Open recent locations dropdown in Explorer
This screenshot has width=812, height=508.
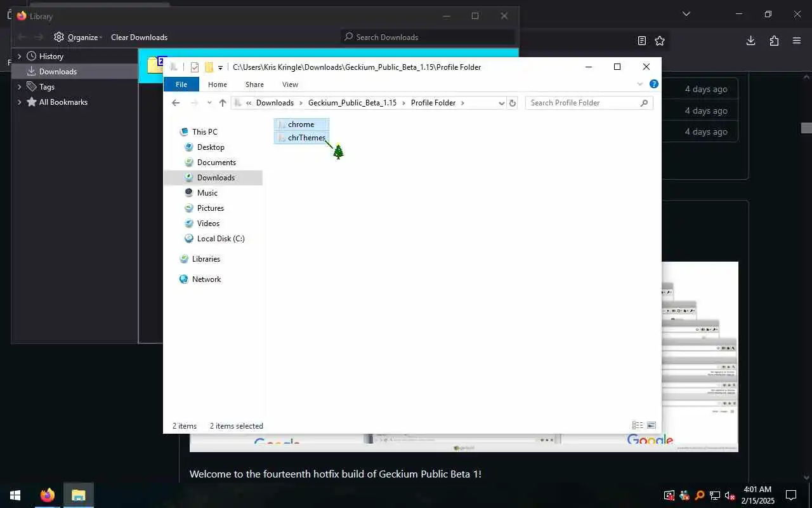pos(209,103)
